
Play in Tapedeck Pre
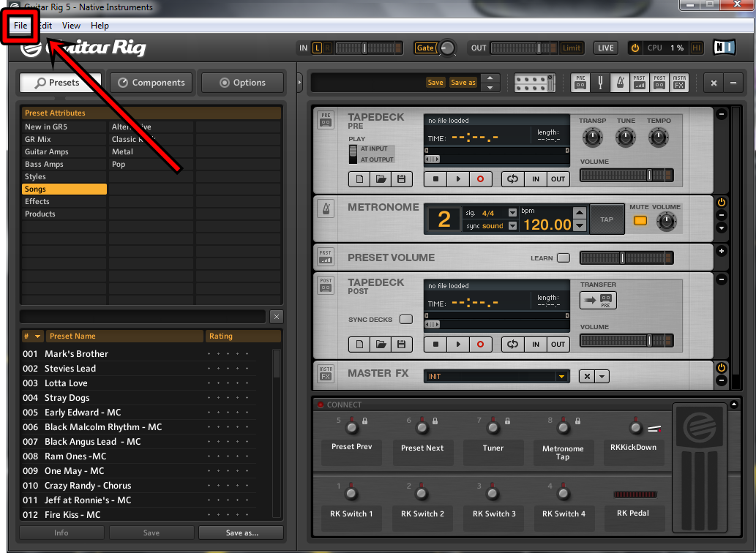coord(458,179)
